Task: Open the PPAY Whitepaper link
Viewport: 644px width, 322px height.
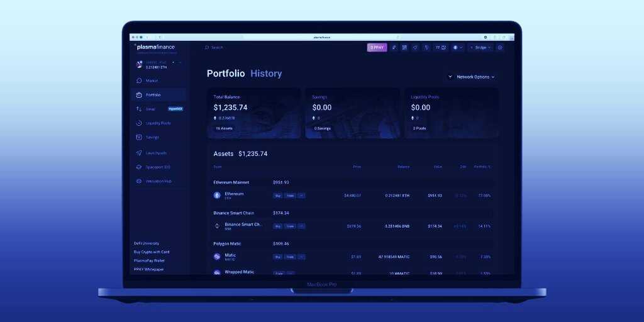Action: [148, 269]
